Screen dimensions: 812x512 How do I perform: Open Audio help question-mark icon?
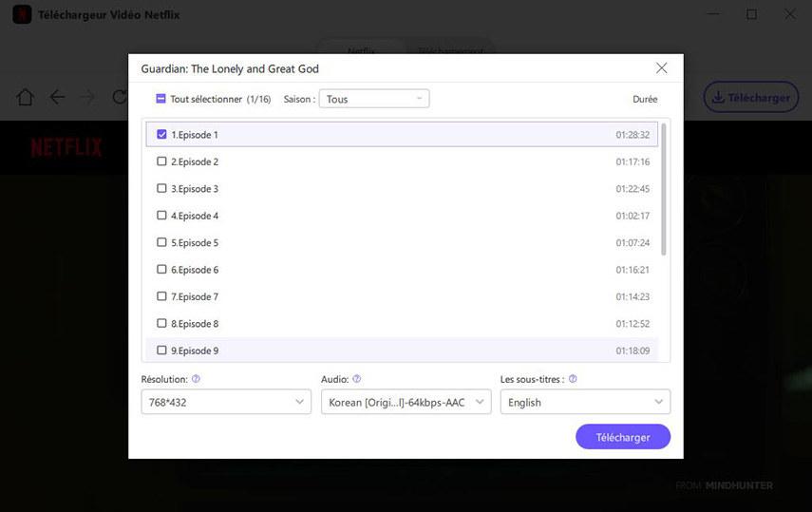(357, 379)
